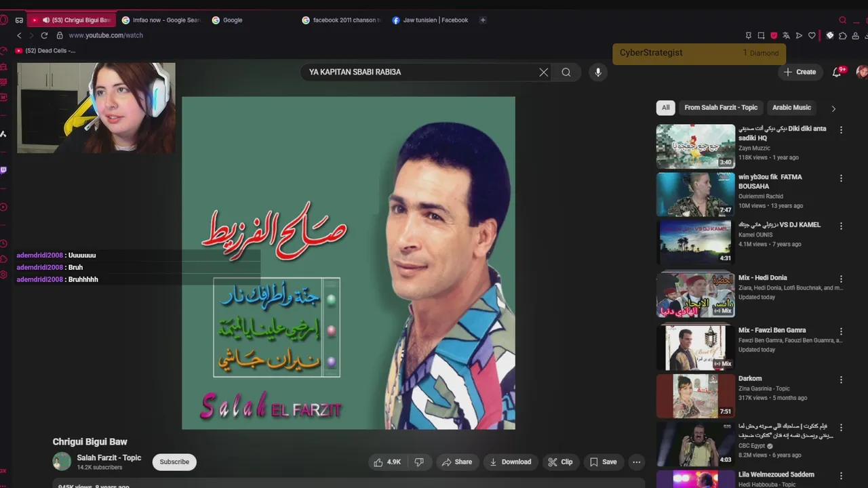Open sidebar settings gear icon

pos(3,274)
